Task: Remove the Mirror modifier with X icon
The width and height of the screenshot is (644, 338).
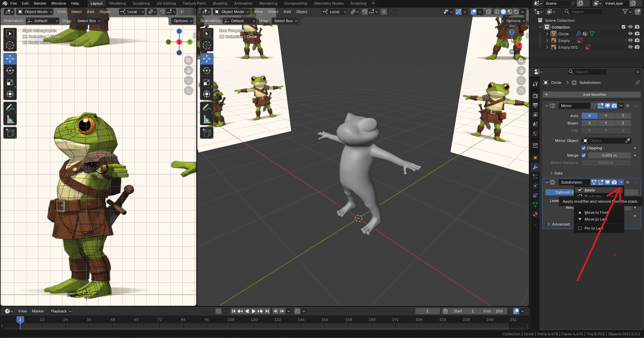Action: [628, 106]
